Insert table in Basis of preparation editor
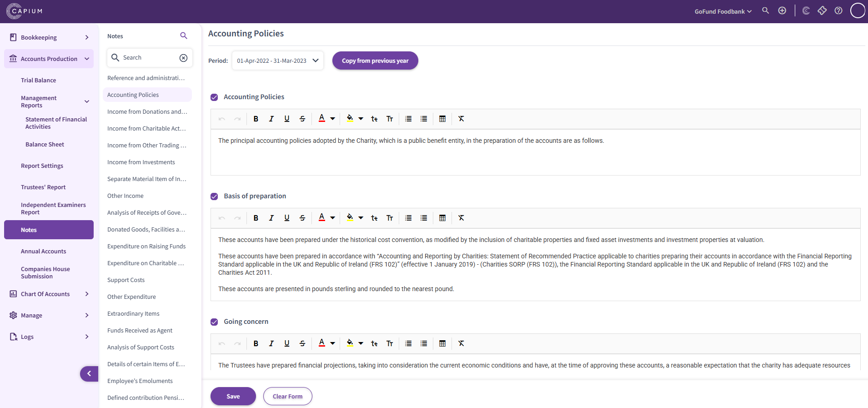This screenshot has height=408, width=868. click(x=442, y=218)
